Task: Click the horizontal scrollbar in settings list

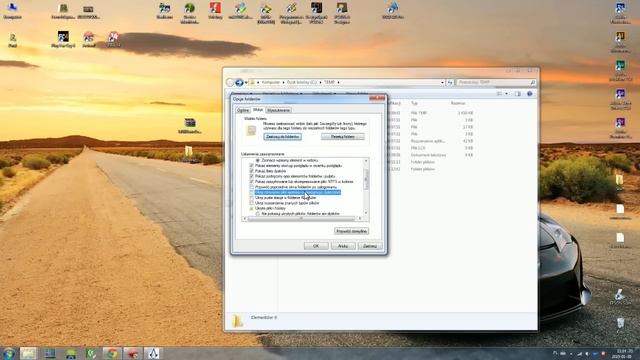Action: pos(301,219)
